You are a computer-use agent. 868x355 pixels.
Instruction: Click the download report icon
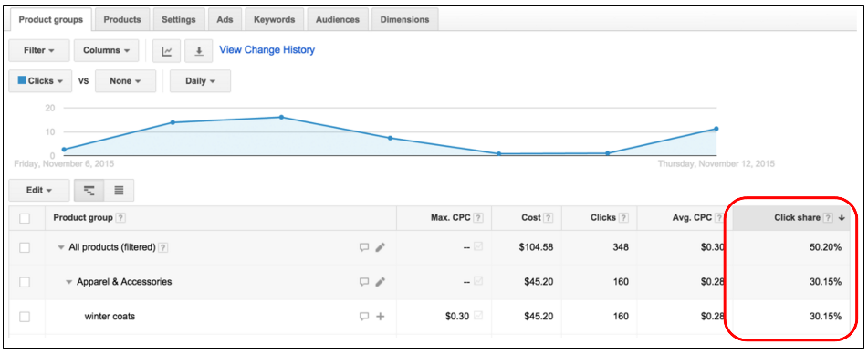(199, 50)
